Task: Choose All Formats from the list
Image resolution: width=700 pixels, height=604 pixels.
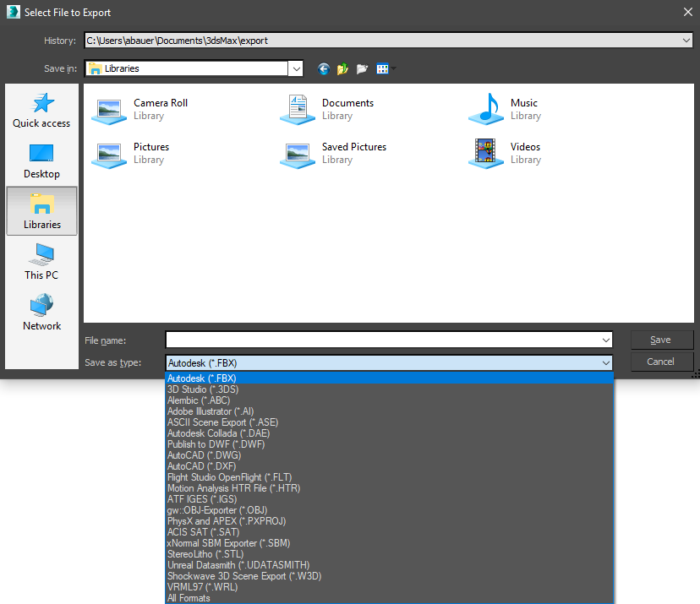Action: pyautogui.click(x=389, y=598)
